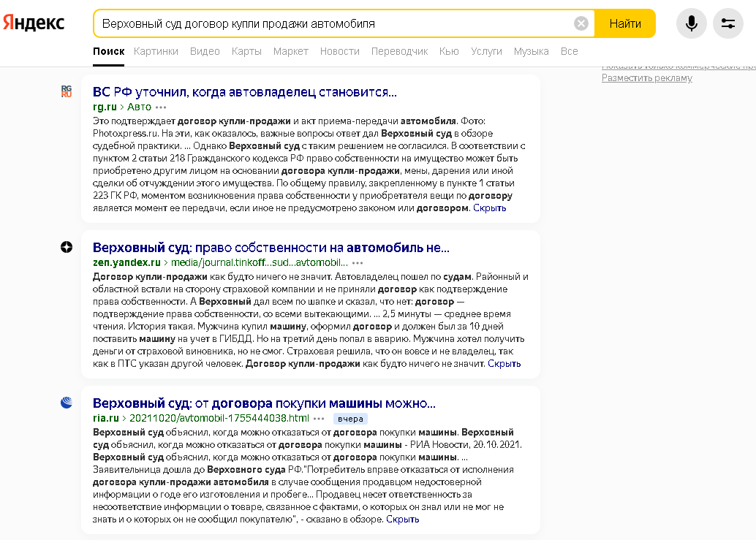This screenshot has height=540, width=756.
Task: Click the Zen favicon of the second result
Action: click(67, 247)
